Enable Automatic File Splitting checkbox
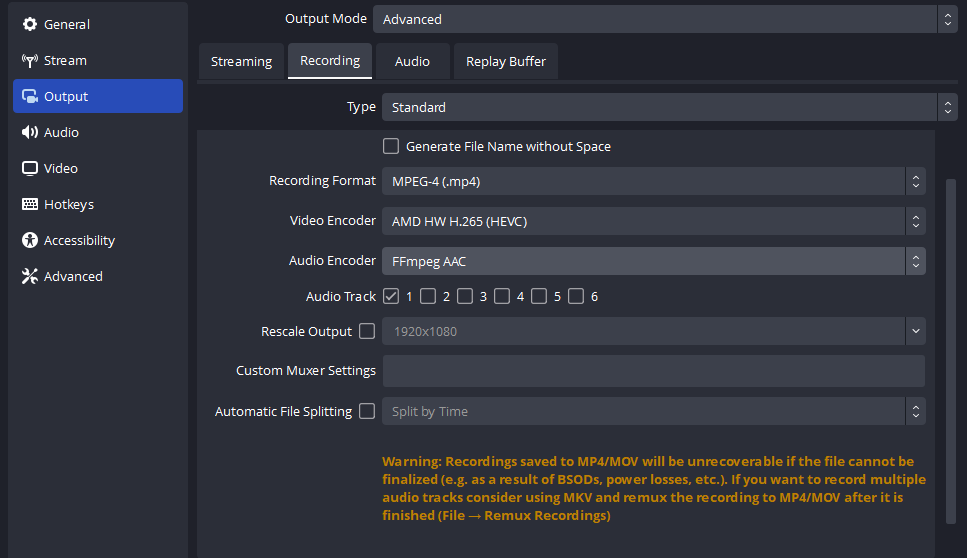 coord(367,411)
